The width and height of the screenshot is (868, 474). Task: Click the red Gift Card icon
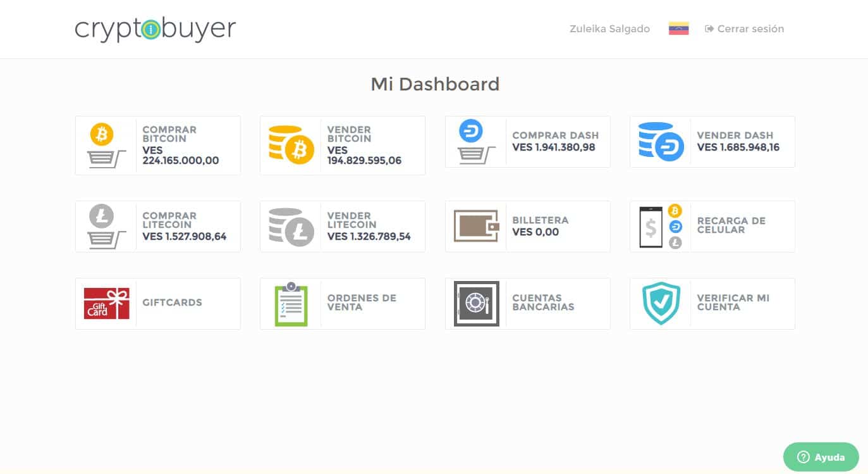[106, 303]
